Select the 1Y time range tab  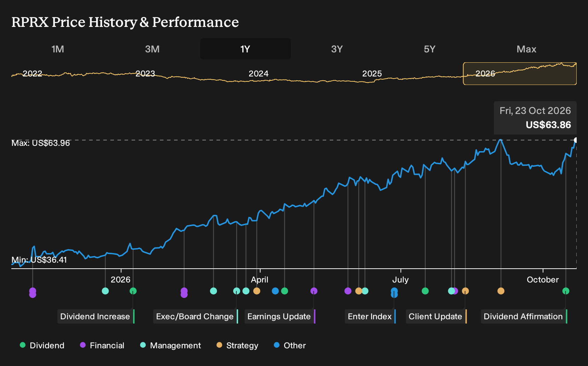pos(245,49)
